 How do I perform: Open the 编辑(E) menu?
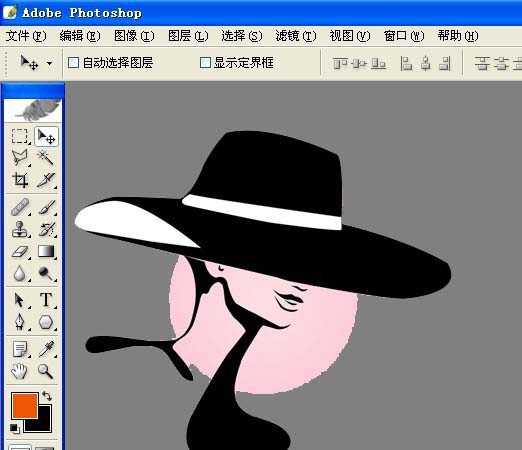[80, 36]
